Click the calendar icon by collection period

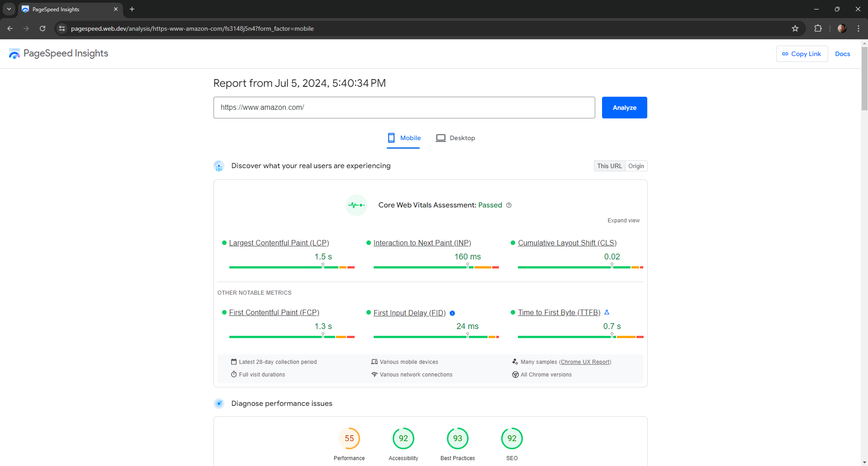tap(234, 362)
